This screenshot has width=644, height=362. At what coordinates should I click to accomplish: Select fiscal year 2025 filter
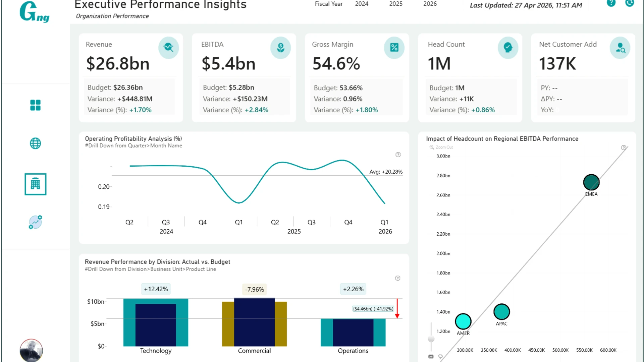[x=396, y=4]
